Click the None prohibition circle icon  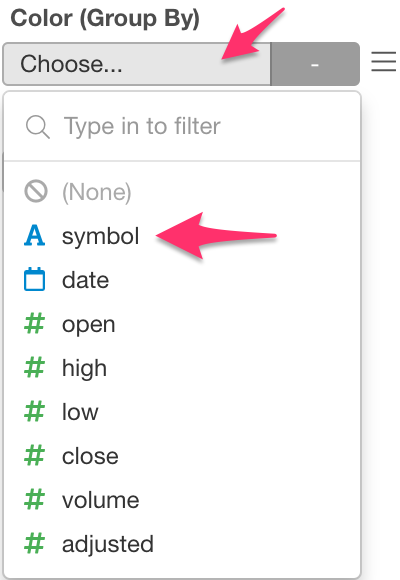36,192
